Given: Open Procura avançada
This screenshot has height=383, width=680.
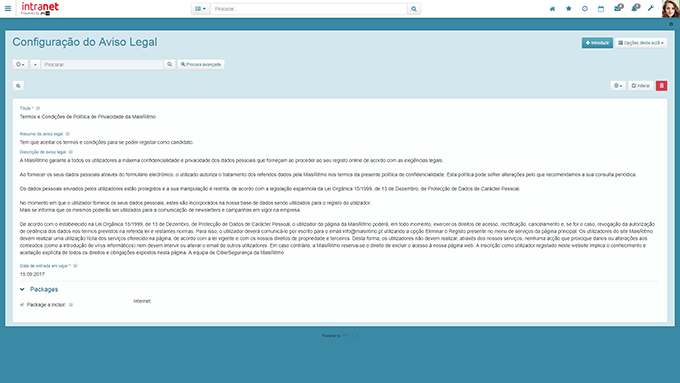Looking at the screenshot, I should [x=201, y=65].
